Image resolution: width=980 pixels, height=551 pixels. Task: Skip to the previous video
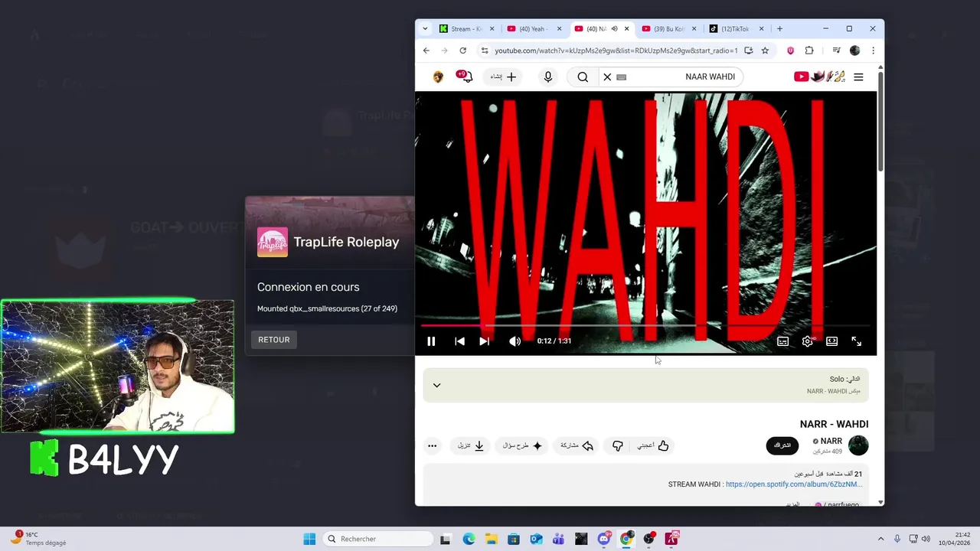pyautogui.click(x=459, y=341)
